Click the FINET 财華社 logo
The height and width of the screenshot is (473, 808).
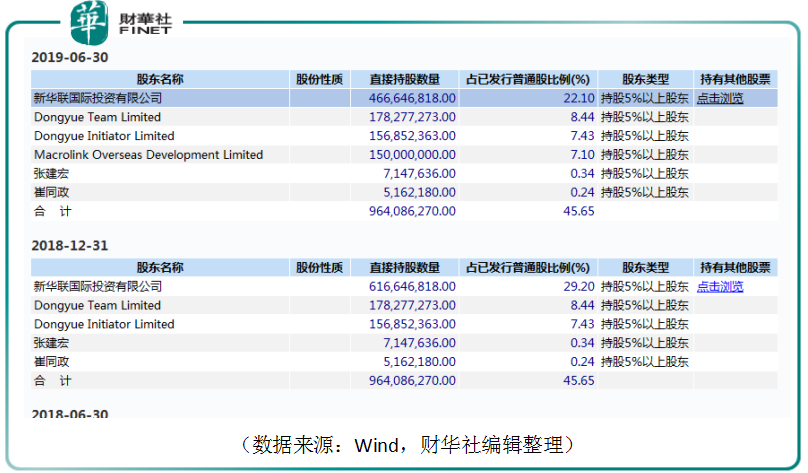point(121,23)
